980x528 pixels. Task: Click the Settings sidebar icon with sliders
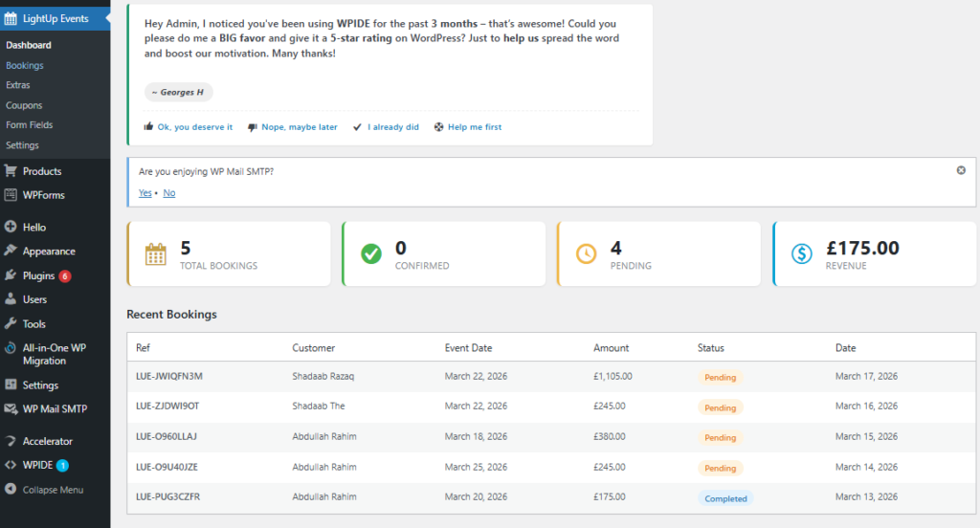pyautogui.click(x=11, y=385)
